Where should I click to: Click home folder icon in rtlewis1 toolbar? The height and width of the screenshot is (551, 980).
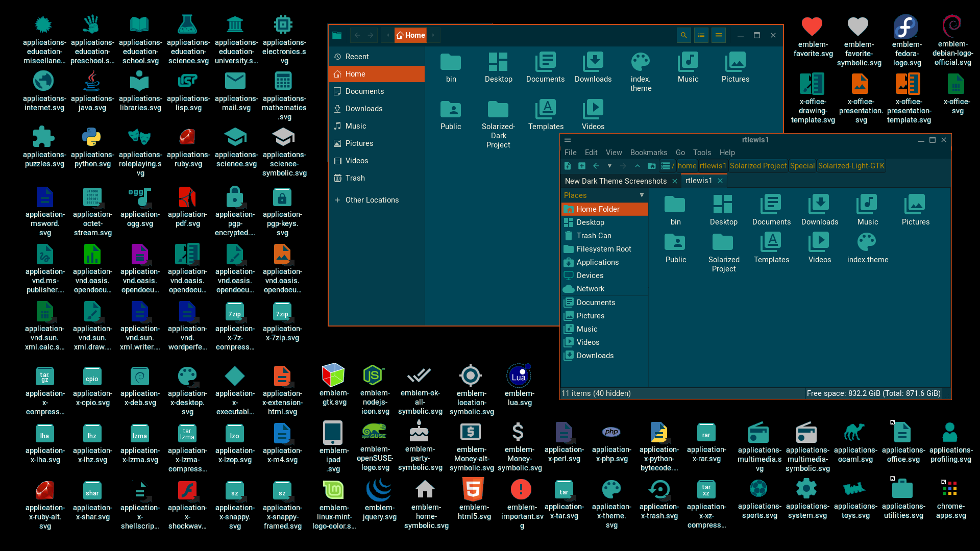[x=651, y=166]
